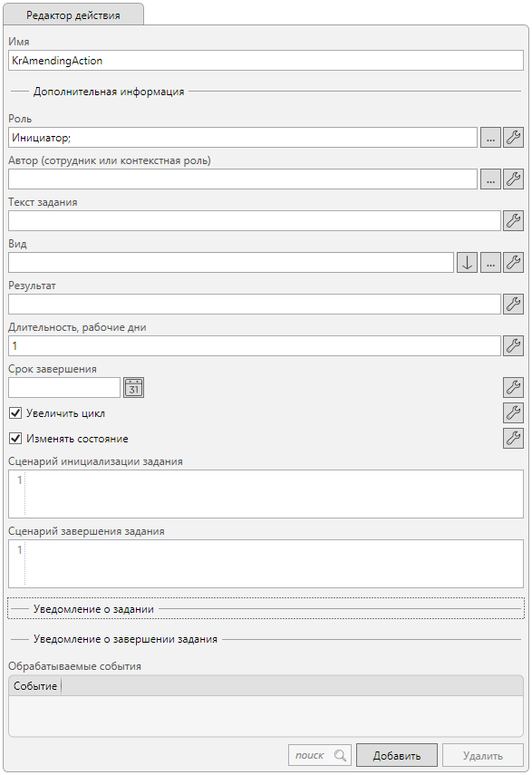Open the calendar picker for Срок завершения
This screenshot has height=775, width=532.
[133, 388]
